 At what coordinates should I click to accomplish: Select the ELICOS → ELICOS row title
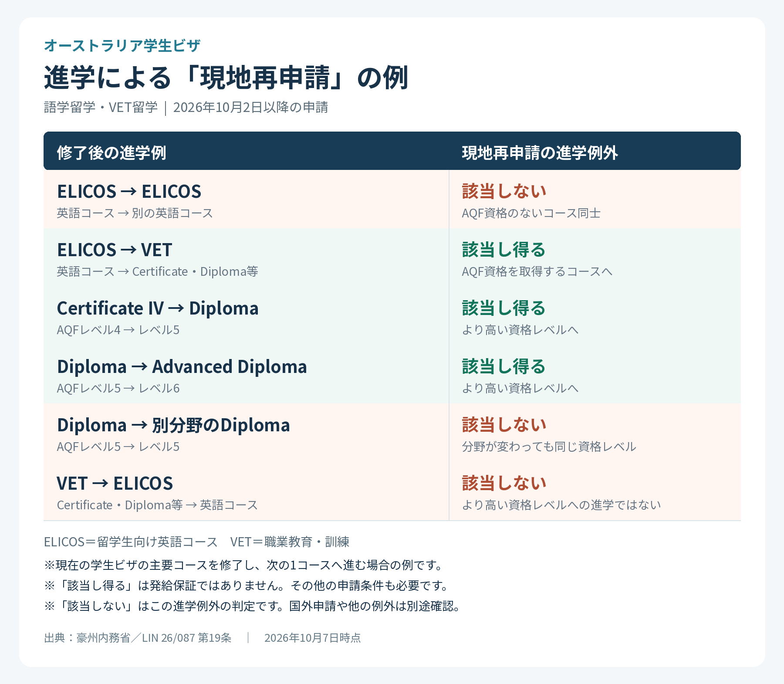point(129,192)
